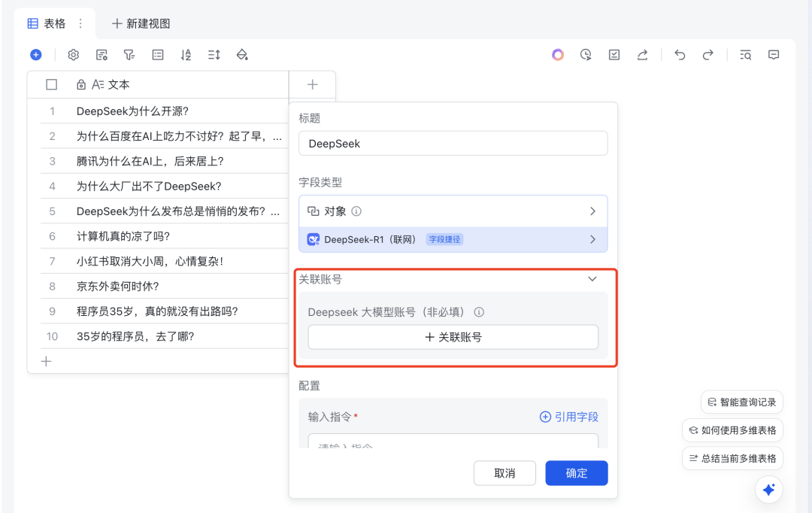Select row 7 小红书取消大小周，心情复杂!

point(164,261)
